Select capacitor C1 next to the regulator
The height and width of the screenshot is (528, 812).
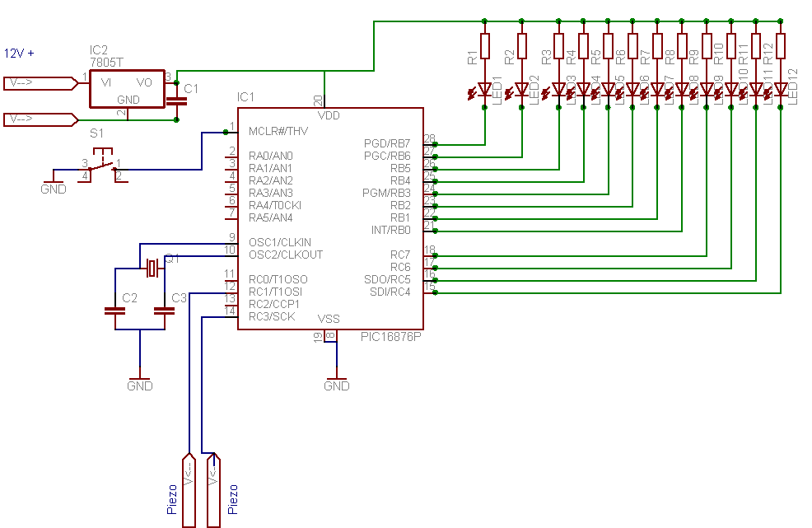[x=176, y=100]
